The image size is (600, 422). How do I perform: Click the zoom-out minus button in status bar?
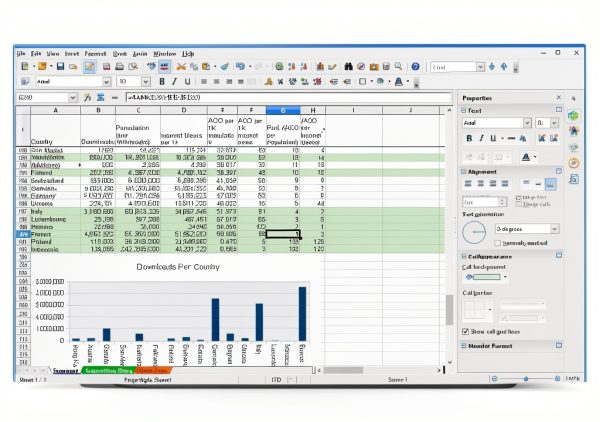(494, 379)
